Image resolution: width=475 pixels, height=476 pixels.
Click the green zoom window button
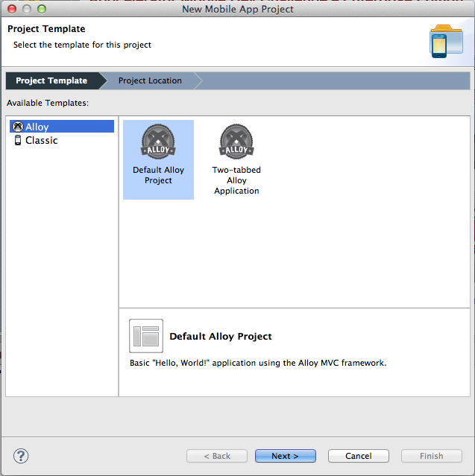point(42,9)
